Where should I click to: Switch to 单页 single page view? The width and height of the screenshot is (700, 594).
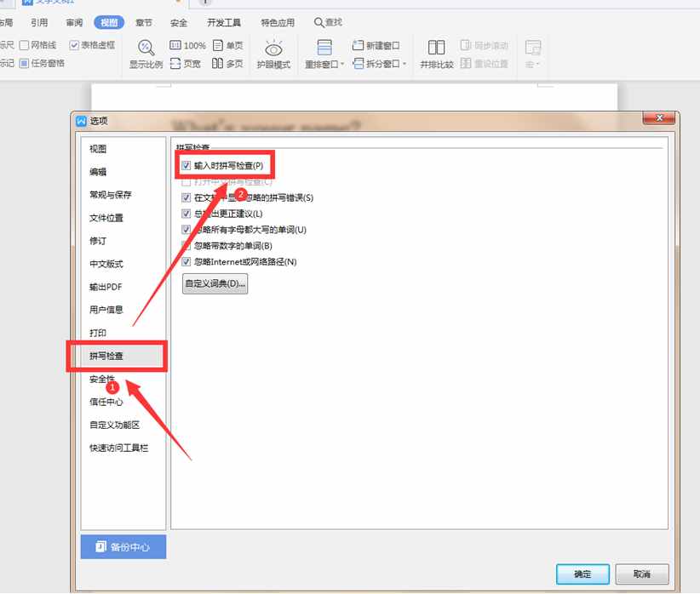pyautogui.click(x=218, y=43)
